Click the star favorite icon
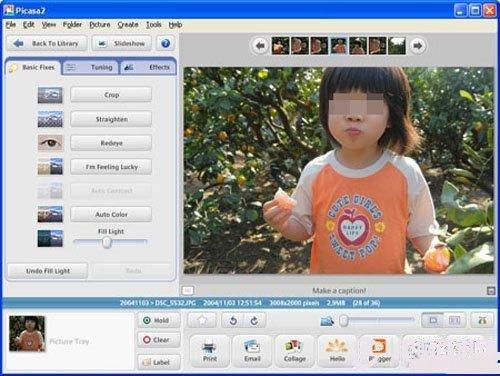Screen dimensions: 500x376 [202, 320]
